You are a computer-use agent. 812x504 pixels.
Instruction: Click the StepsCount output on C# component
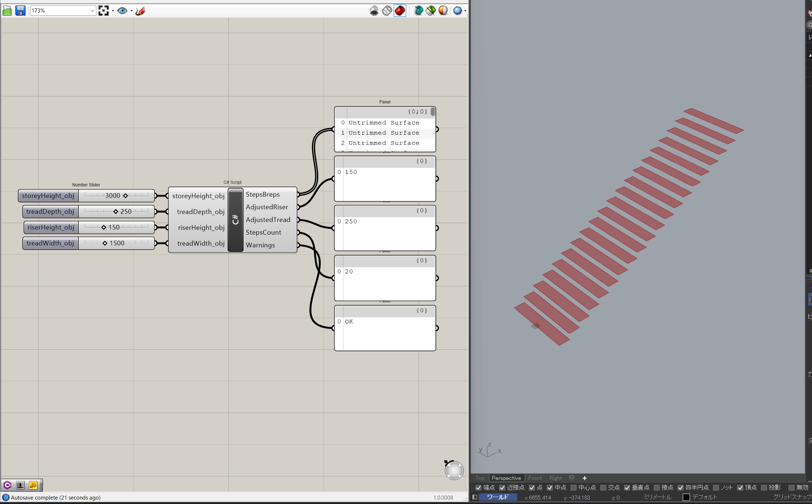(x=263, y=232)
